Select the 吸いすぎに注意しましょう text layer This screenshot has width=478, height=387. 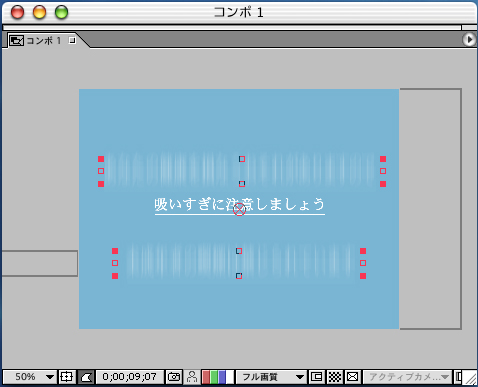(x=239, y=204)
